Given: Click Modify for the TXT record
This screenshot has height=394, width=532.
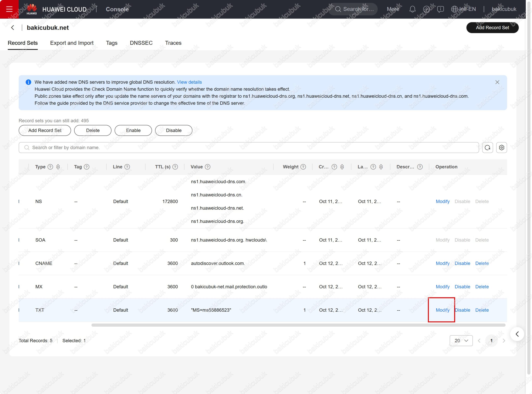Looking at the screenshot, I should 442,310.
